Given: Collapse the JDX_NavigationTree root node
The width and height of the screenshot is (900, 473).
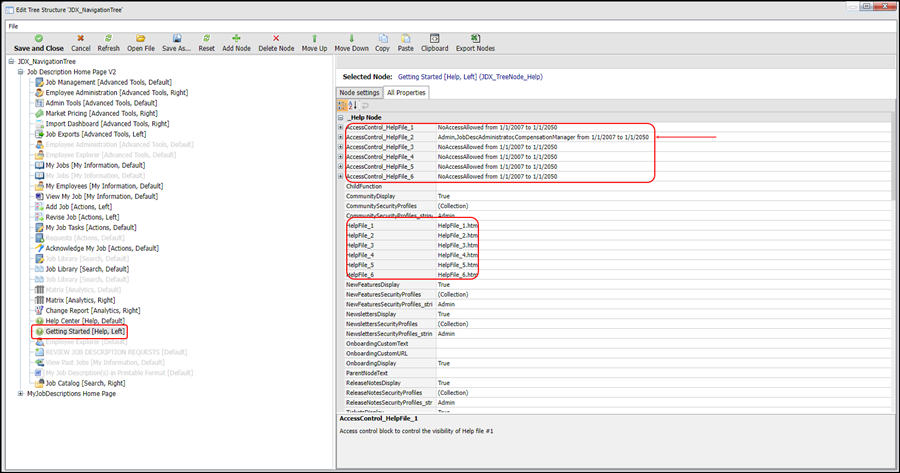Looking at the screenshot, I should pos(11,62).
